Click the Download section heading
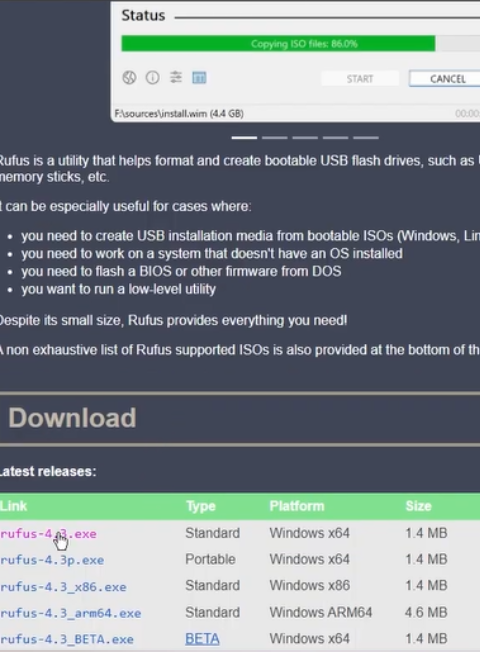The image size is (480, 652). (x=72, y=417)
